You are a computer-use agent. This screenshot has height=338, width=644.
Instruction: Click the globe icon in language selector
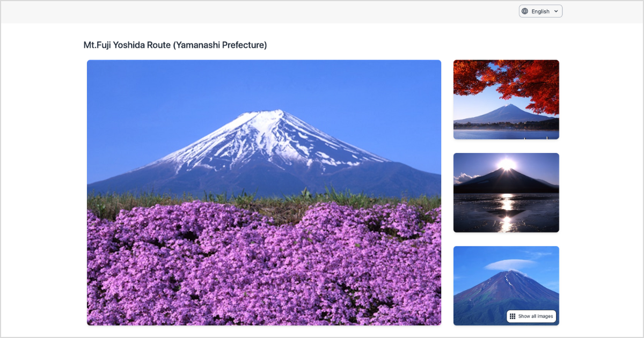pos(525,11)
